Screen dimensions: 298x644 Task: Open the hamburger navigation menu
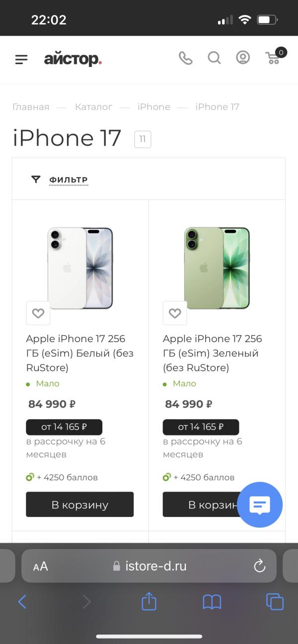pos(21,60)
